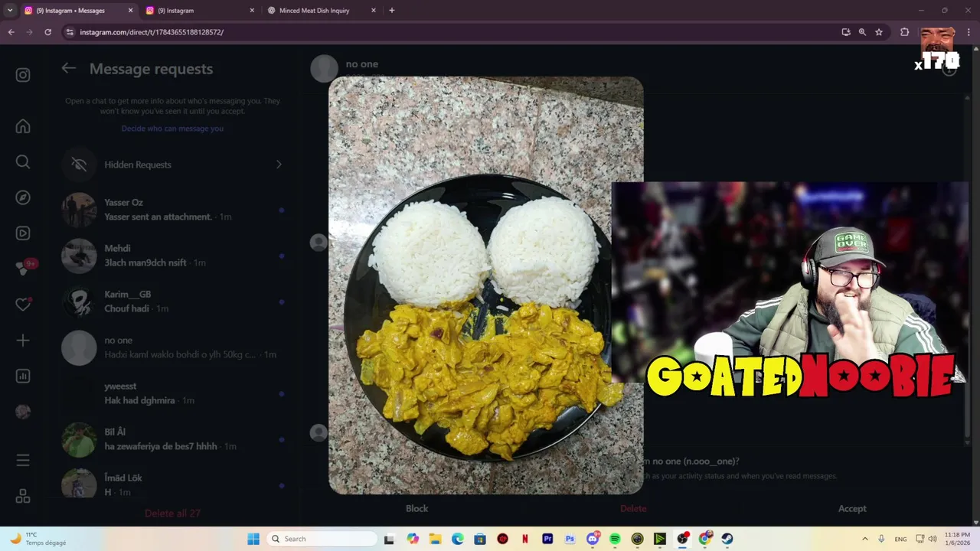Viewport: 980px width, 551px height.
Task: Click the Instagram logo in the sidebar
Action: click(23, 75)
